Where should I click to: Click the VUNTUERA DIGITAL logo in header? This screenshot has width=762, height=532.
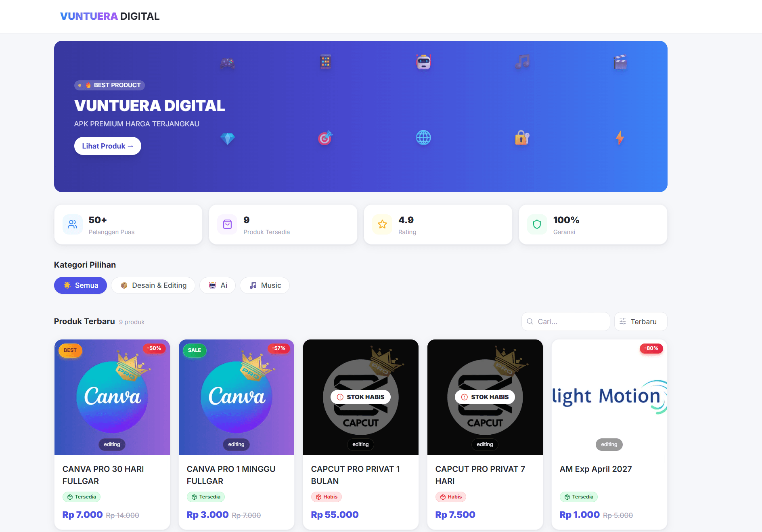pos(110,16)
